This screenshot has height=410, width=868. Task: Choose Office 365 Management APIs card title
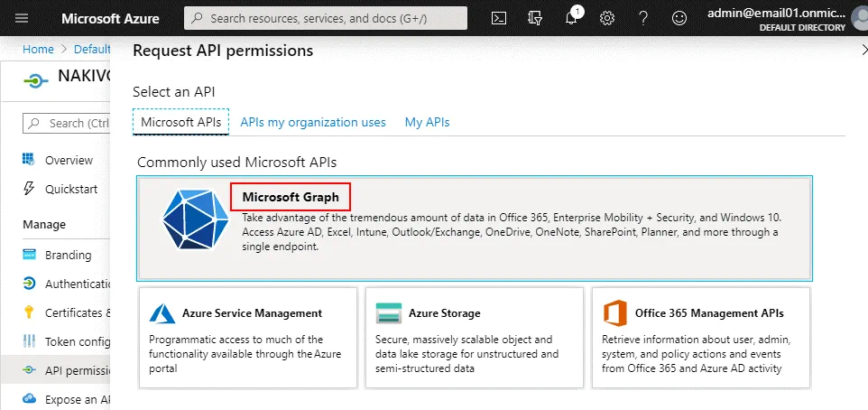709,313
